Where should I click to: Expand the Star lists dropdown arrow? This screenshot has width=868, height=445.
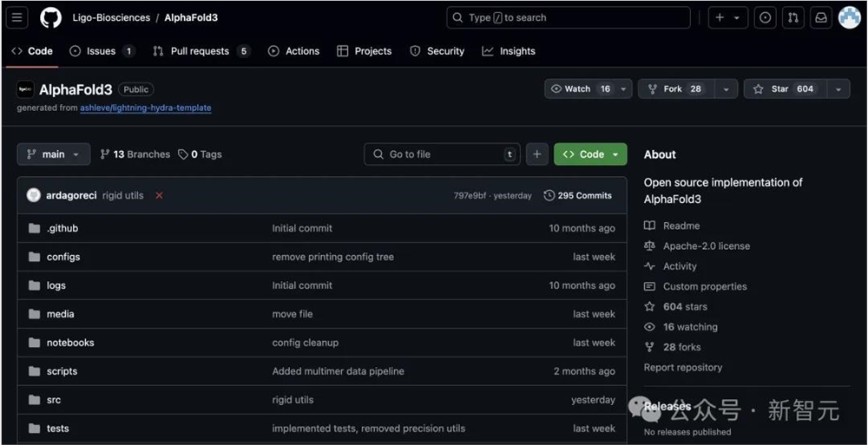tap(838, 88)
